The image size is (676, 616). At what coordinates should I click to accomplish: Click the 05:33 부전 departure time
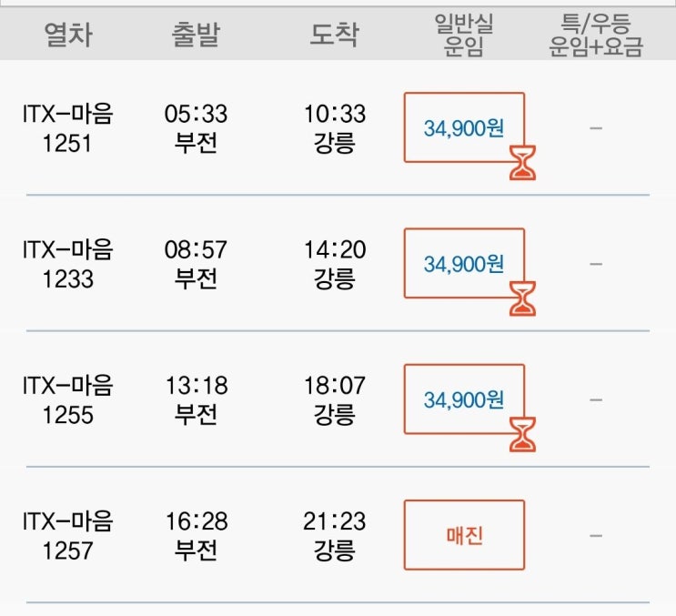coord(196,128)
